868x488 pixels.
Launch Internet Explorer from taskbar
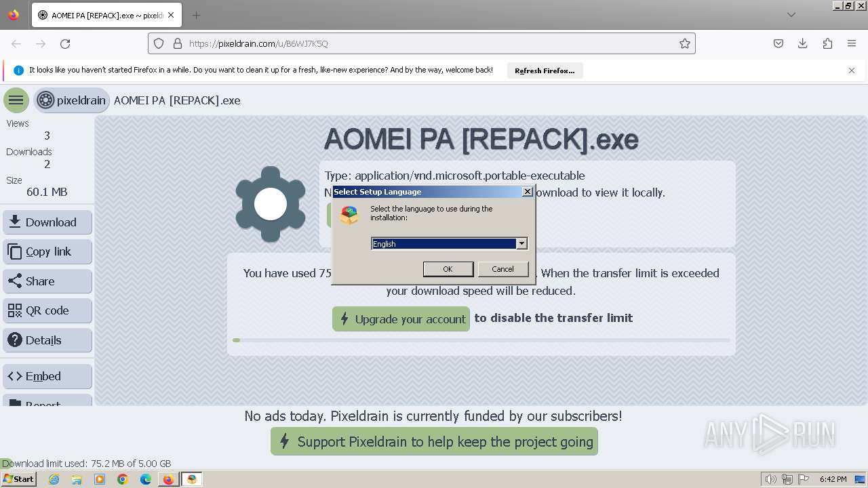tap(54, 479)
